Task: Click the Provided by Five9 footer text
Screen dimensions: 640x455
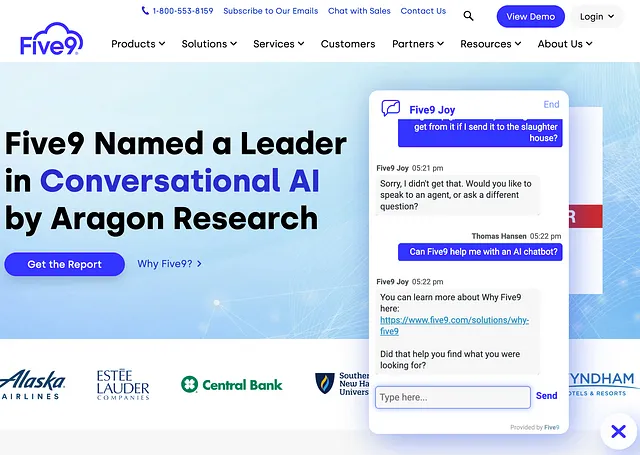Action: (534, 427)
